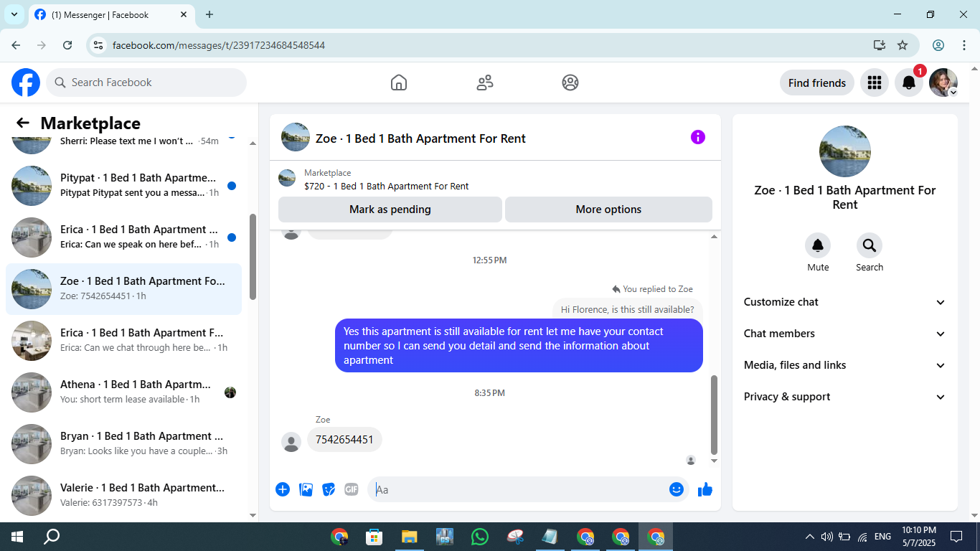Open the Home icon in top navigation
The image size is (980, 551).
(x=399, y=83)
